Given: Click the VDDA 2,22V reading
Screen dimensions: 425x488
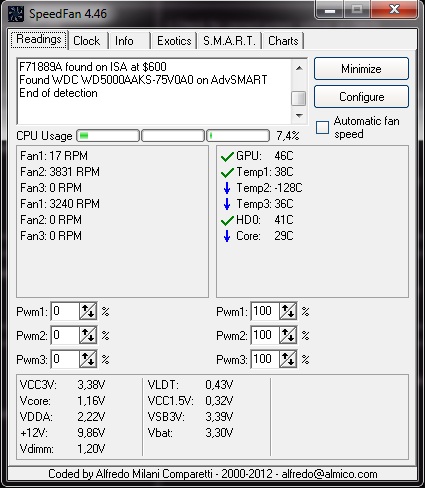Looking at the screenshot, I should [62, 417].
